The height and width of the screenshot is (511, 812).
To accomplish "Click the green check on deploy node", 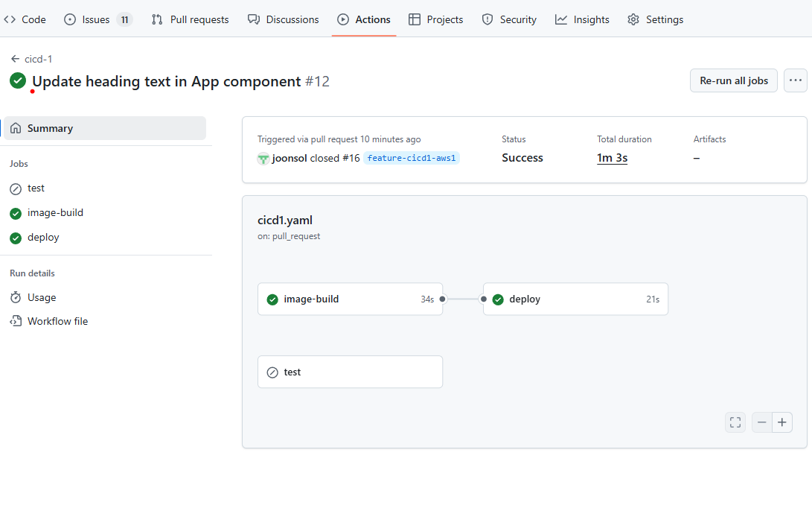I will pos(498,299).
